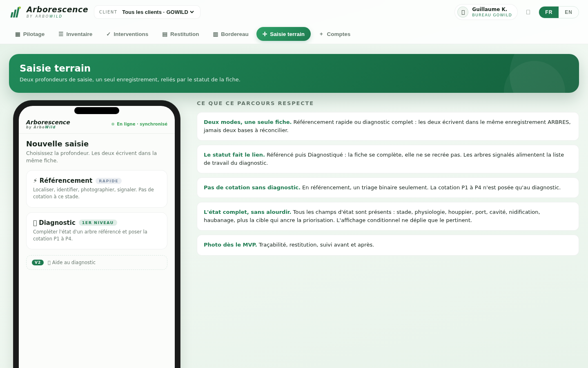Click the Pilotage grid icon
Image resolution: width=588 pixels, height=368 pixels.
pyautogui.click(x=18, y=34)
